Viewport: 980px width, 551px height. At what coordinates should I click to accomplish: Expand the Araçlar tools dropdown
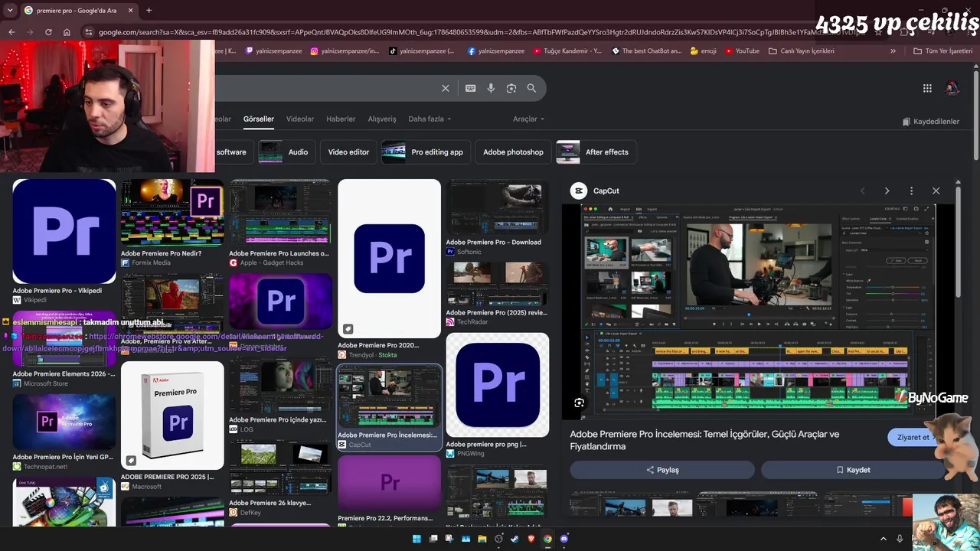[x=528, y=119]
